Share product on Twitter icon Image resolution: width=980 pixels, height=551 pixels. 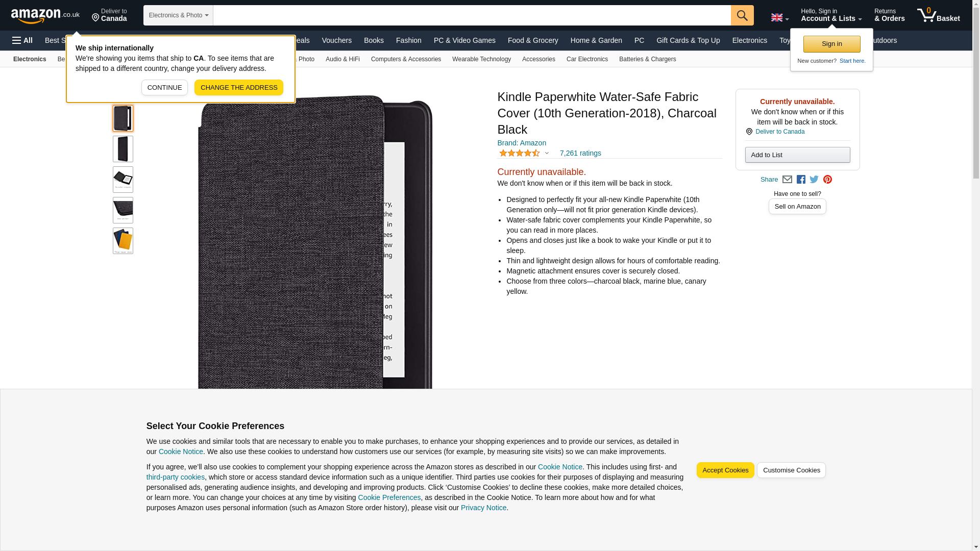point(814,180)
